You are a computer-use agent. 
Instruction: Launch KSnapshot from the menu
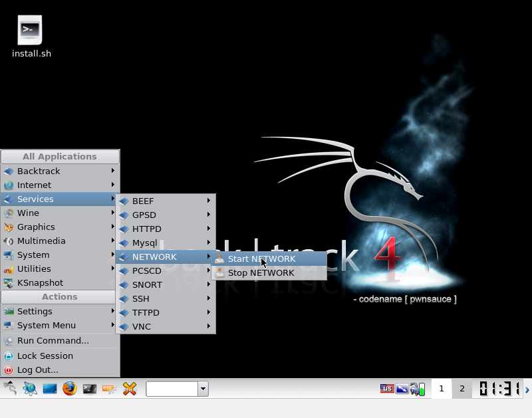point(59,282)
